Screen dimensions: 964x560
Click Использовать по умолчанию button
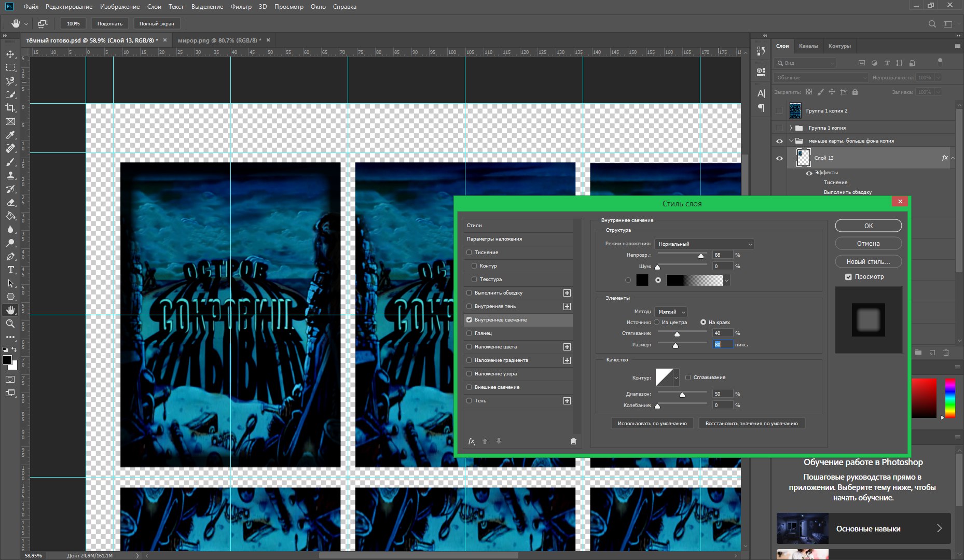coord(652,424)
